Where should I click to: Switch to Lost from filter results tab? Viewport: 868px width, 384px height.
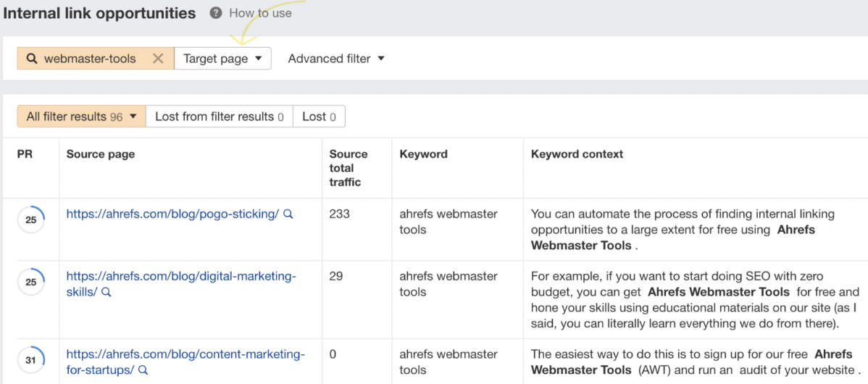click(219, 117)
